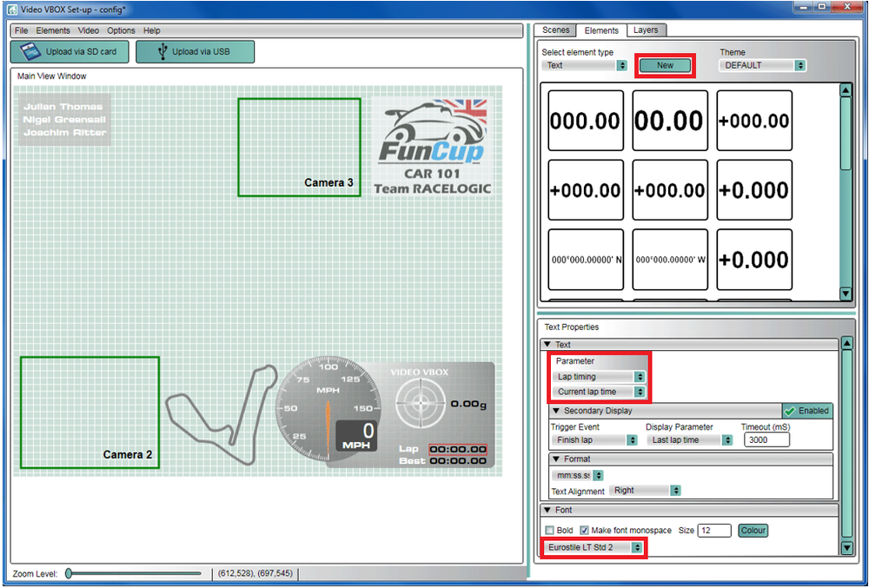The height and width of the screenshot is (588, 869).
Task: Select the Camera 2 picture-in-picture box
Action: (x=90, y=412)
